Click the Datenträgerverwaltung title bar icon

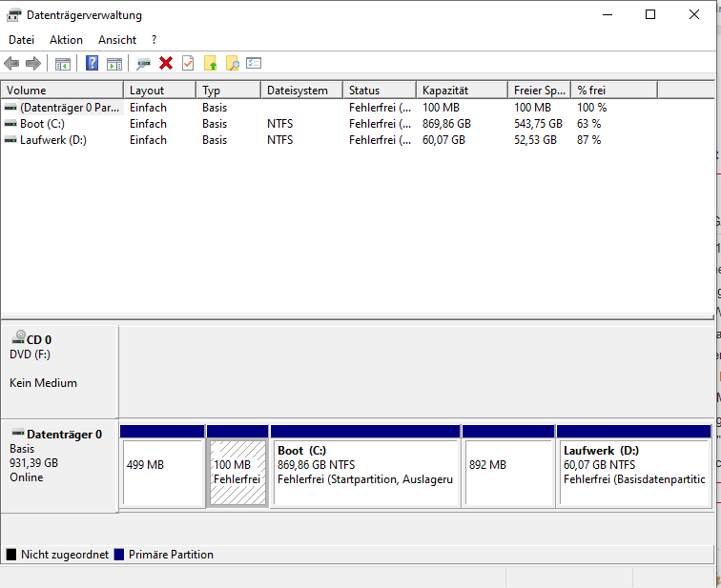(13, 15)
